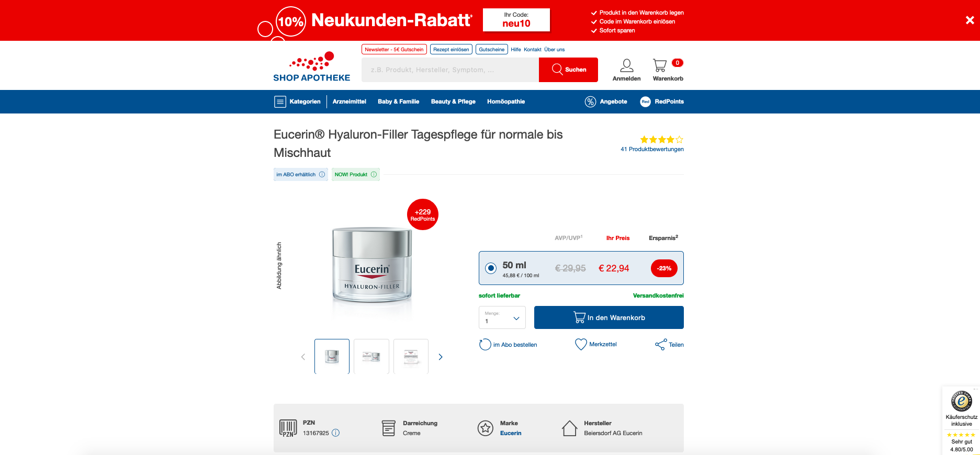Click info icon on im ABO erhältlich badge
Screen dimensions: 980x455
tap(322, 175)
